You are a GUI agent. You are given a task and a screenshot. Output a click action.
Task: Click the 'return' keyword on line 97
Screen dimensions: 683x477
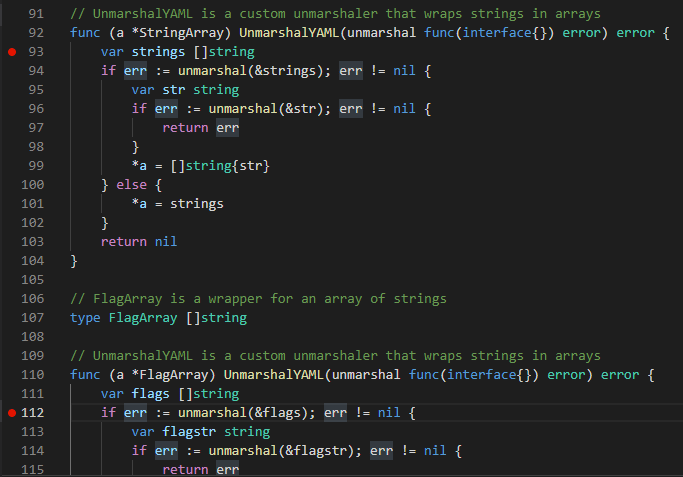(184, 128)
